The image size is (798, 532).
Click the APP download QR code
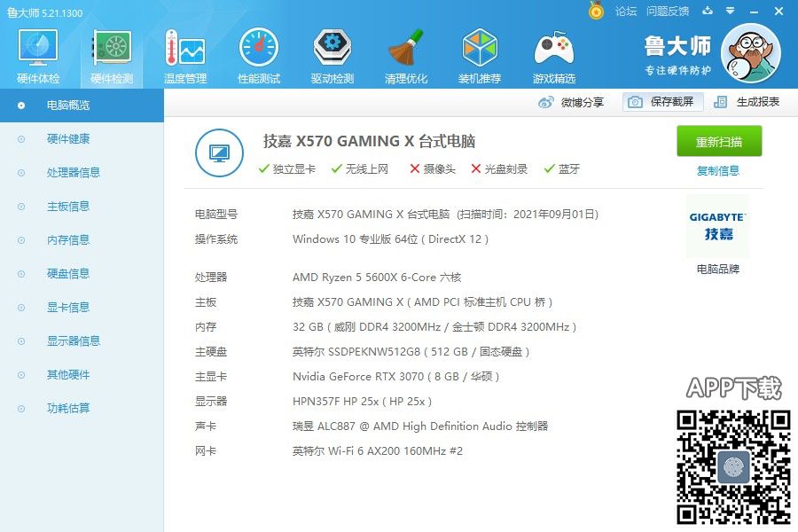(733, 466)
